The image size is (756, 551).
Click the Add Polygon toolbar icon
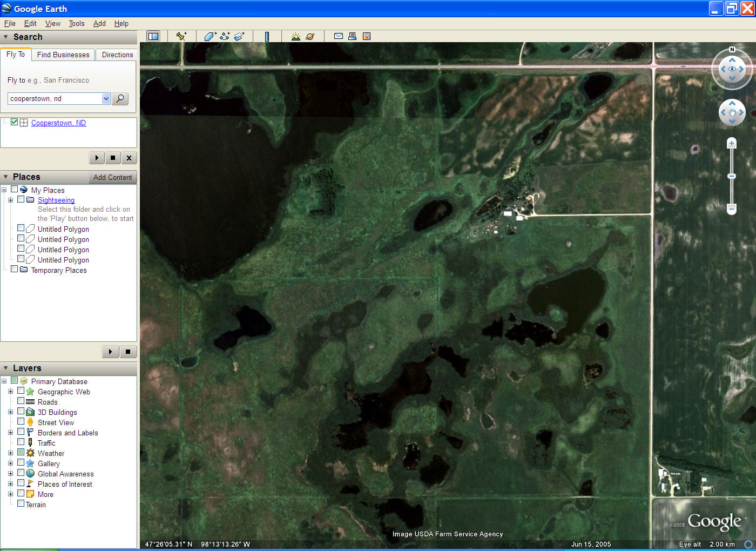point(210,36)
